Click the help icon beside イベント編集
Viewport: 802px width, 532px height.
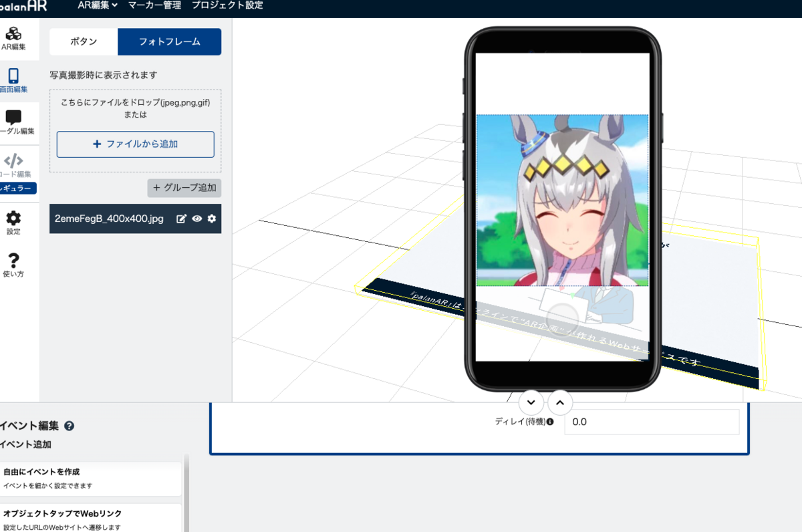click(x=69, y=426)
